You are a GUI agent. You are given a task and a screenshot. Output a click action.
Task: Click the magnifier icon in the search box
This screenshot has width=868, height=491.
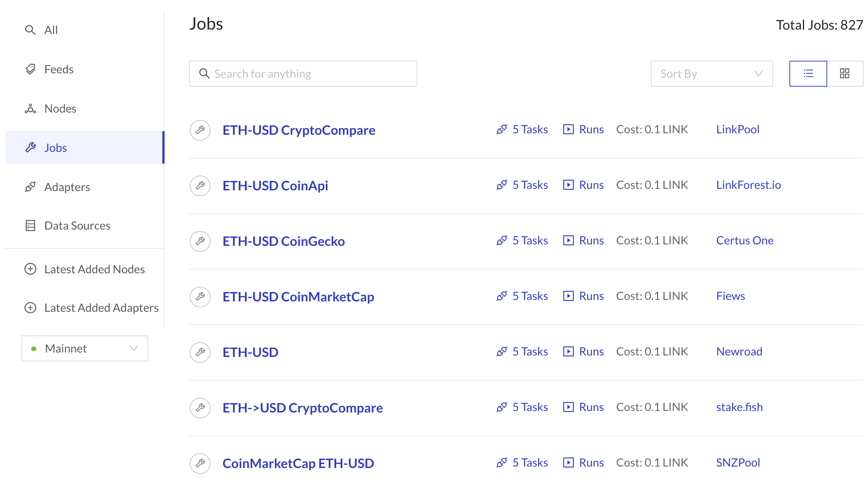[x=204, y=74]
